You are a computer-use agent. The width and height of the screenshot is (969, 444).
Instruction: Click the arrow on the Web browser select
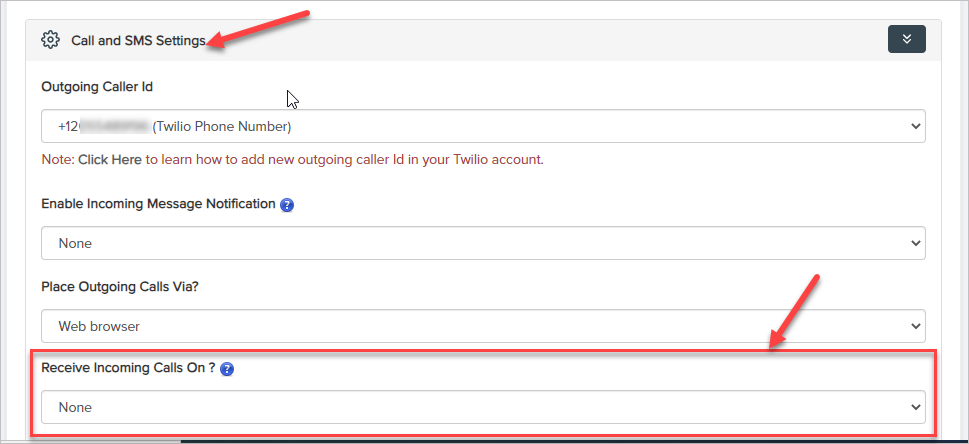click(912, 325)
